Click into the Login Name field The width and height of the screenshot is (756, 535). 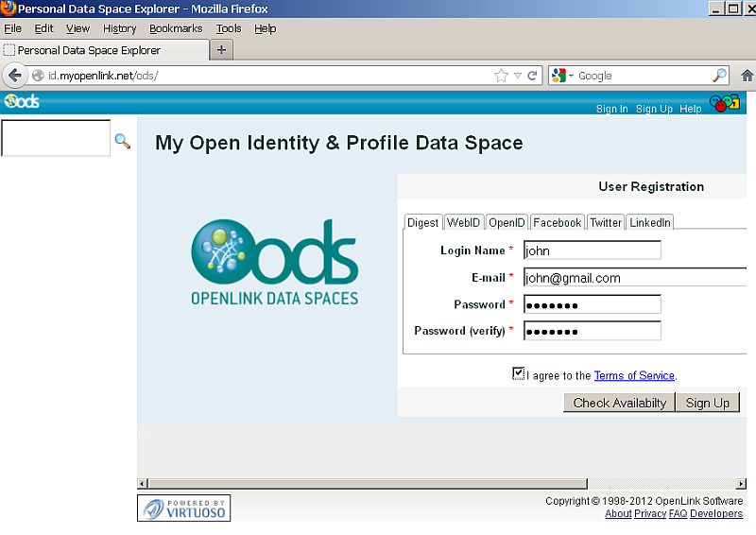[592, 250]
